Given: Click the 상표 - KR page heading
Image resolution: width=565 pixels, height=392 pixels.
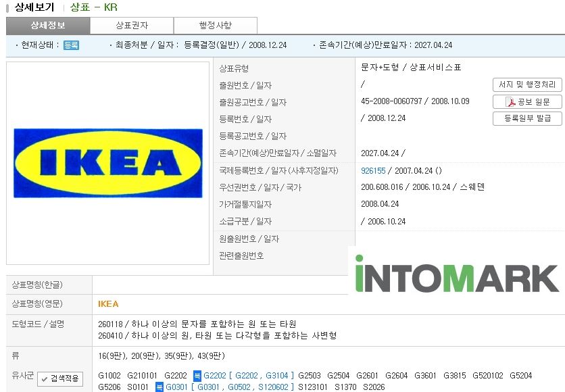Looking at the screenshot, I should coord(94,7).
